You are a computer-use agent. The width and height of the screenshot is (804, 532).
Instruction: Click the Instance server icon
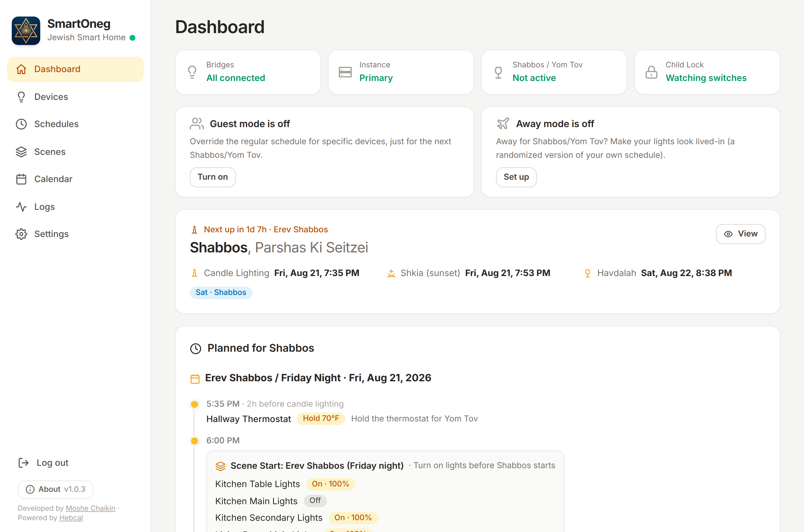[x=345, y=72]
